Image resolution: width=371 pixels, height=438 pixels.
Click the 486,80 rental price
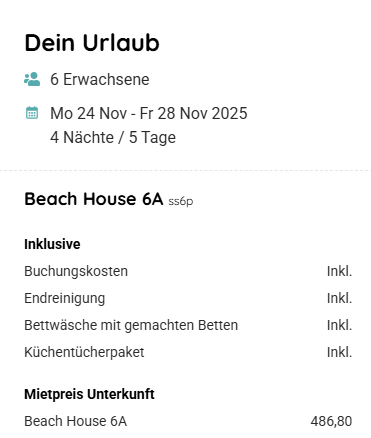pyautogui.click(x=331, y=421)
